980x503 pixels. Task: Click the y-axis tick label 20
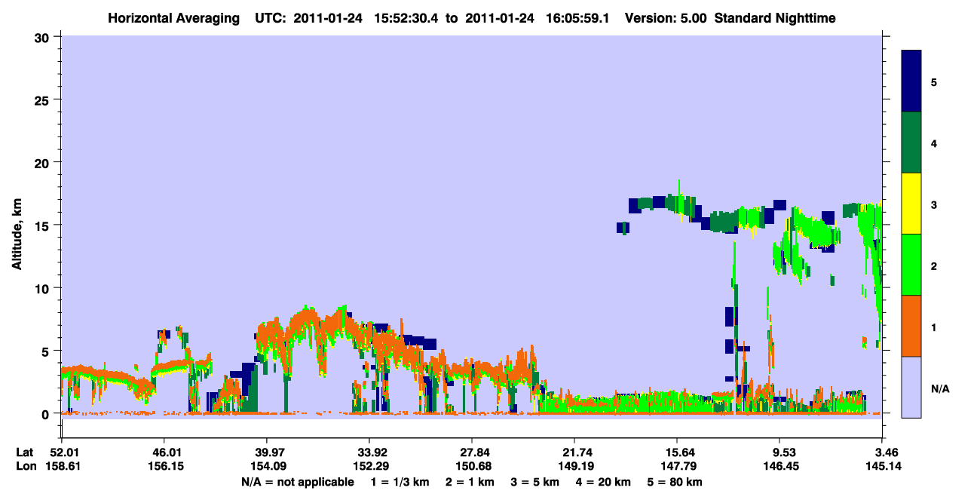click(44, 163)
